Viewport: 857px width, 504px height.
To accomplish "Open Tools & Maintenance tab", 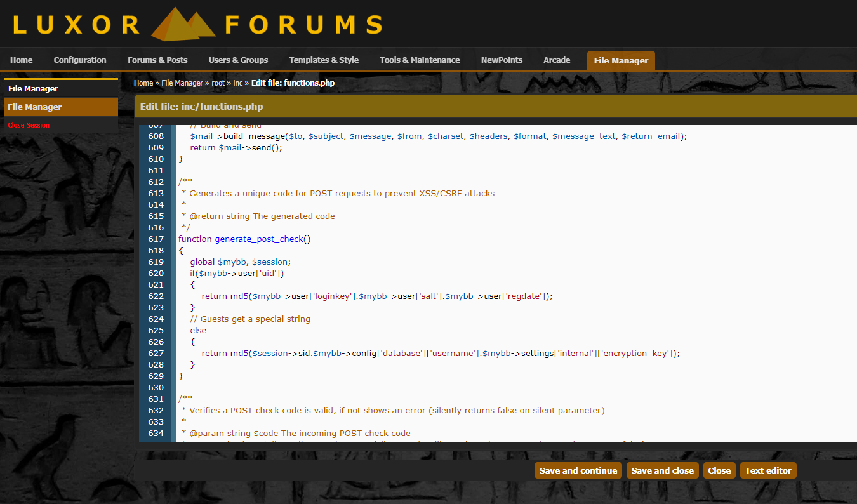I will click(x=420, y=60).
